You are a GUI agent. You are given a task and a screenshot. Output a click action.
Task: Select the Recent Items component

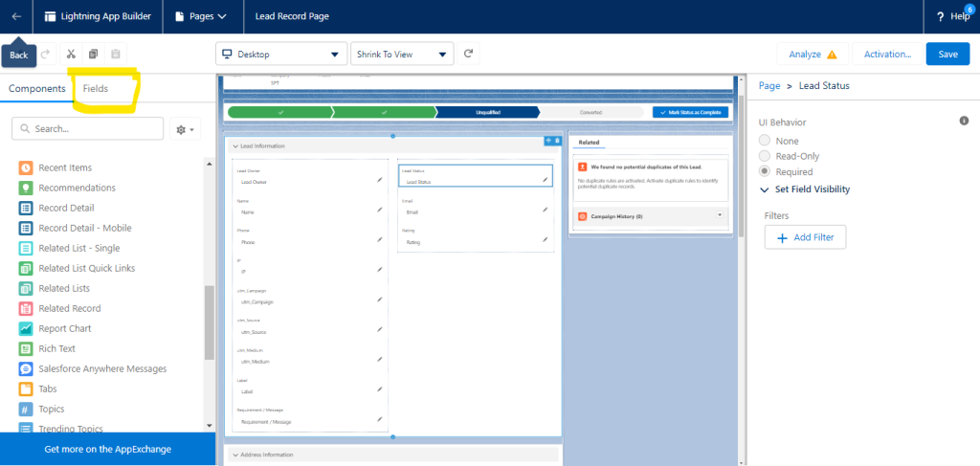pos(65,167)
